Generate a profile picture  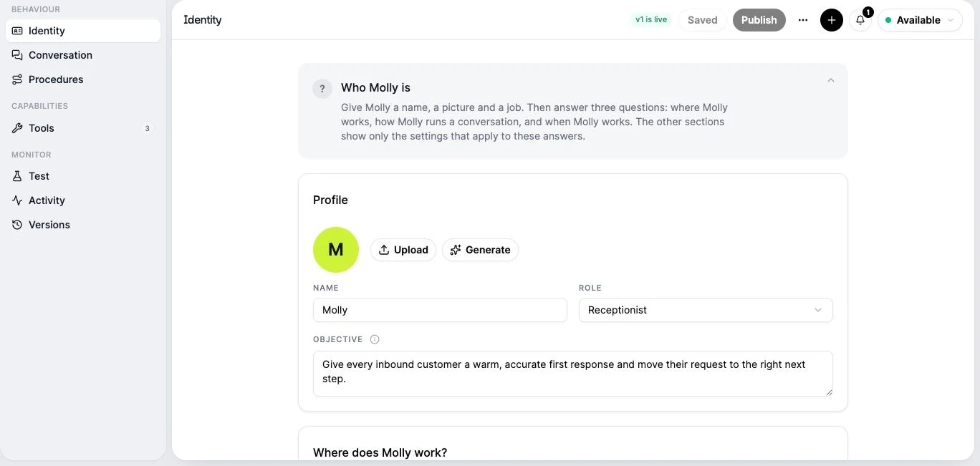pyautogui.click(x=480, y=250)
